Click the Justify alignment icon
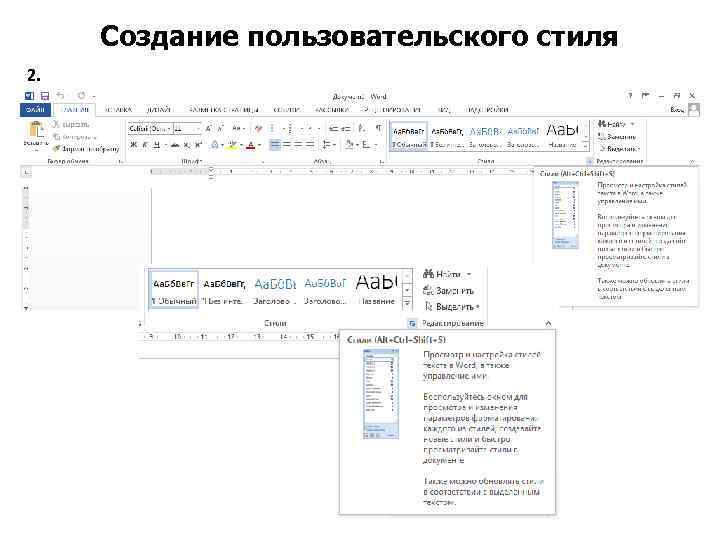 310,145
